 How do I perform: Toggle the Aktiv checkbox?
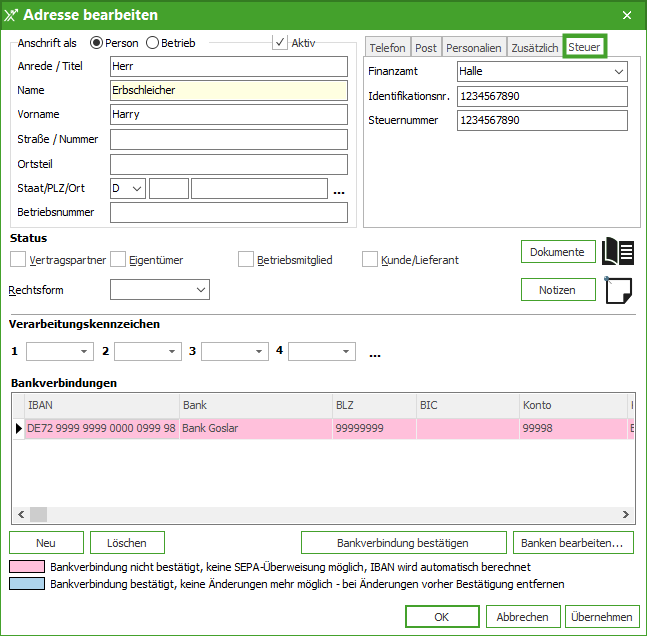point(280,43)
